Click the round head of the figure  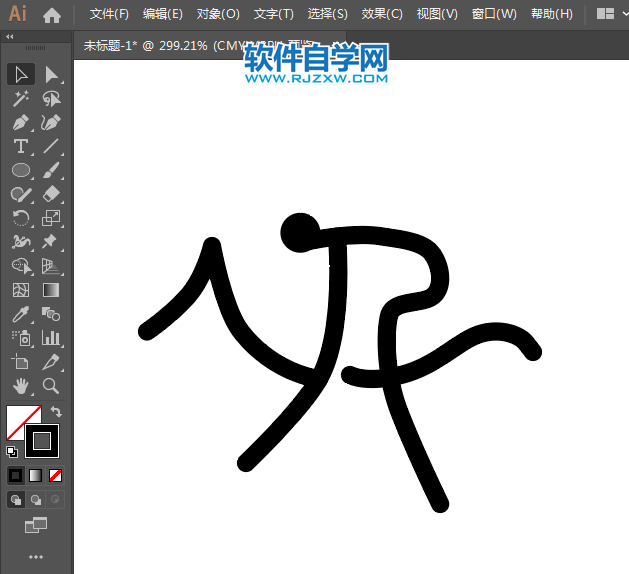300,233
